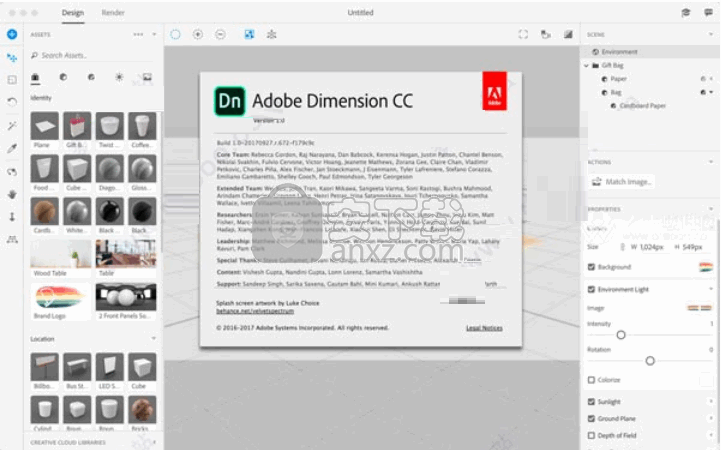Open the feedback speech bubble icon
721x450 pixels.
click(x=708, y=12)
